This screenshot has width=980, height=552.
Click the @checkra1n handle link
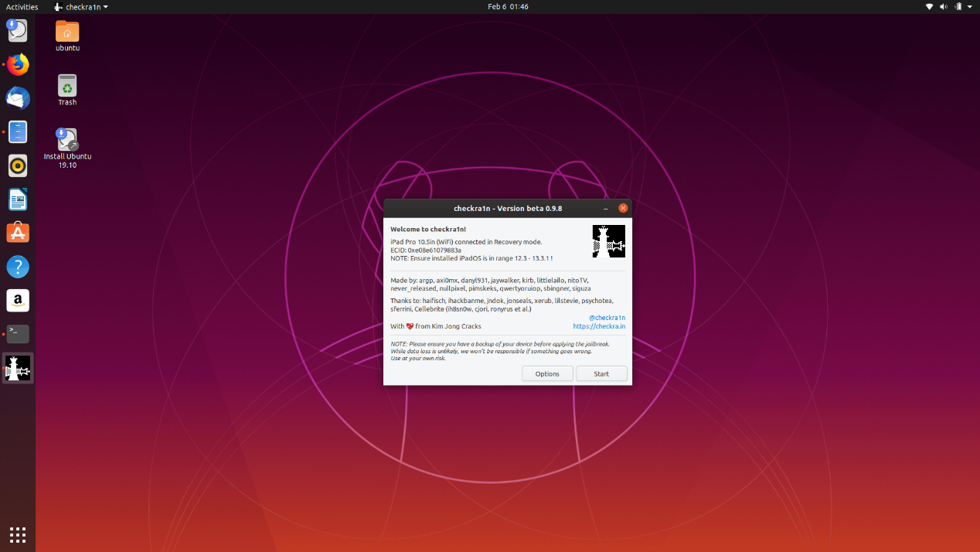[607, 317]
